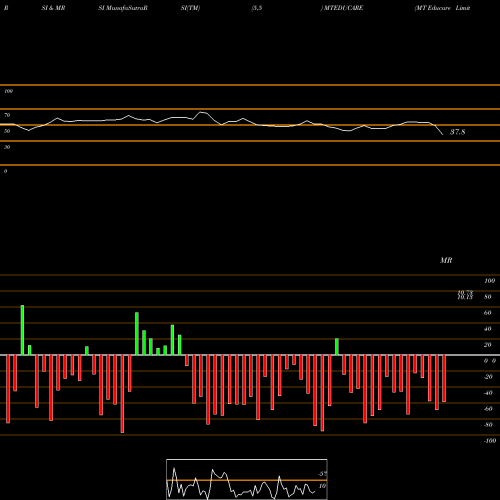The image size is (500, 500).
Task: Select the MTEDUCARE ticker text in header
Action: pos(343,8)
